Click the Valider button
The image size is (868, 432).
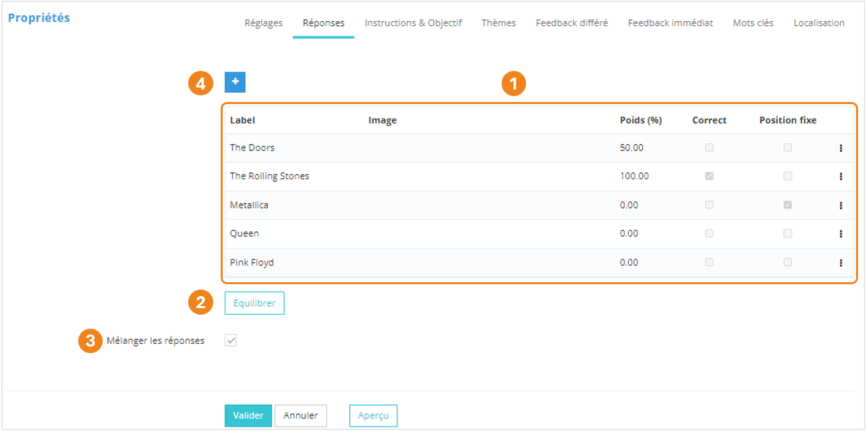248,415
